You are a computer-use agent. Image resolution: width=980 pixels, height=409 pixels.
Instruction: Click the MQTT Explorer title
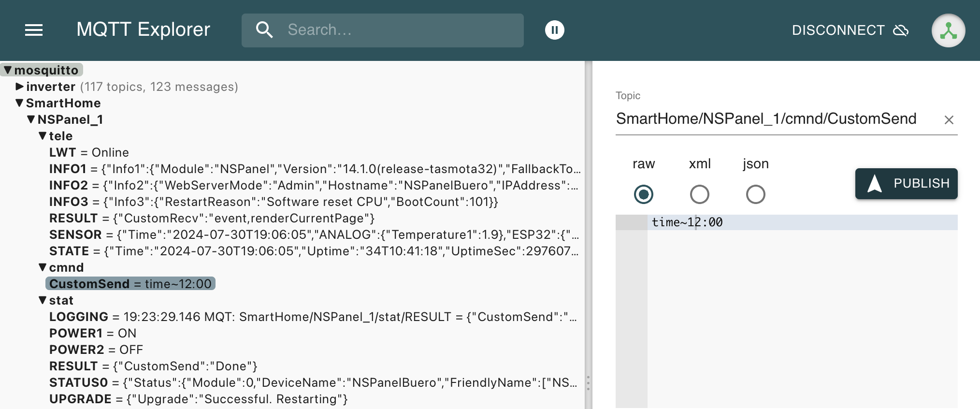[x=143, y=29]
